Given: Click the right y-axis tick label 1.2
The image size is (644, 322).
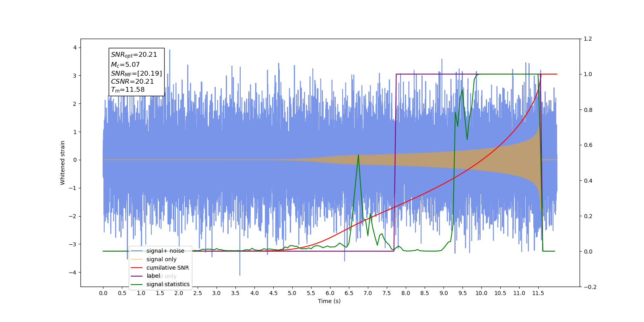Looking at the screenshot, I should (588, 39).
